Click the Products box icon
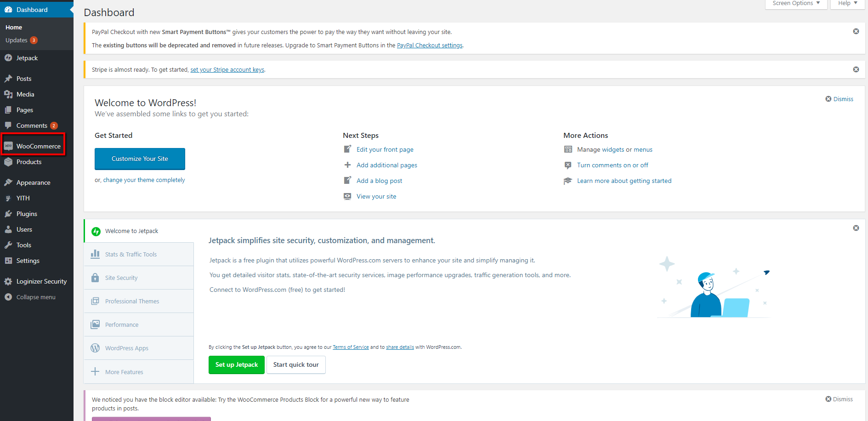The image size is (868, 421). 8,162
